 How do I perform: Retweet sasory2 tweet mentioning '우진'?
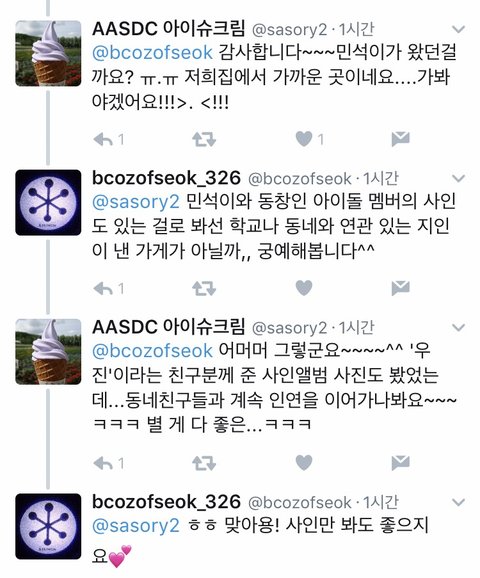pyautogui.click(x=204, y=463)
